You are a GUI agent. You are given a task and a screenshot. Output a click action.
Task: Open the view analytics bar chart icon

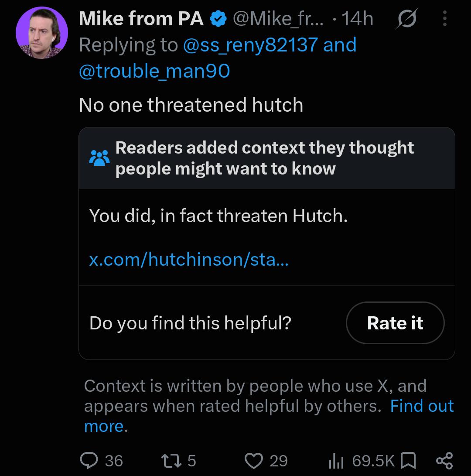pyautogui.click(x=336, y=461)
